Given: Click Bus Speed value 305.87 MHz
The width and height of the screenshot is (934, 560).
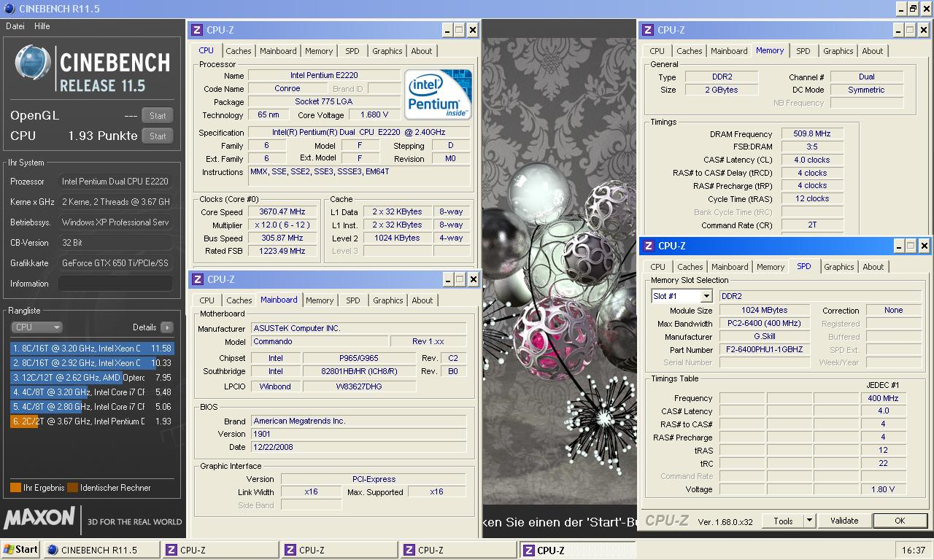Looking at the screenshot, I should pos(283,238).
